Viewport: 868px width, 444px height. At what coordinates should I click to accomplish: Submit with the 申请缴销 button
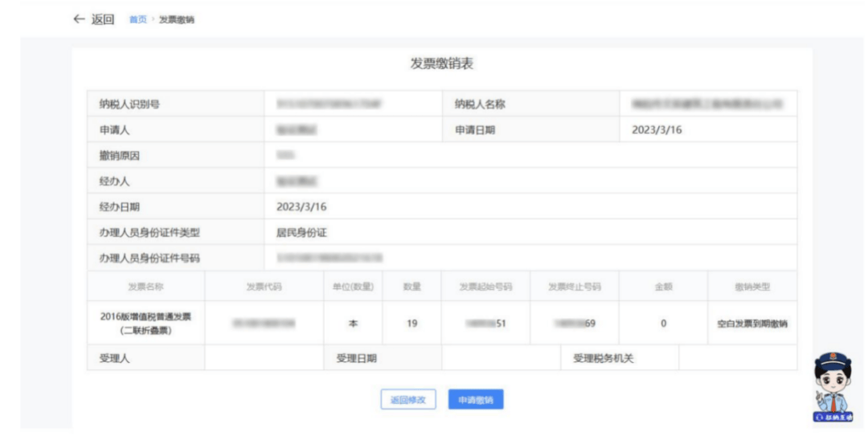pos(476,400)
